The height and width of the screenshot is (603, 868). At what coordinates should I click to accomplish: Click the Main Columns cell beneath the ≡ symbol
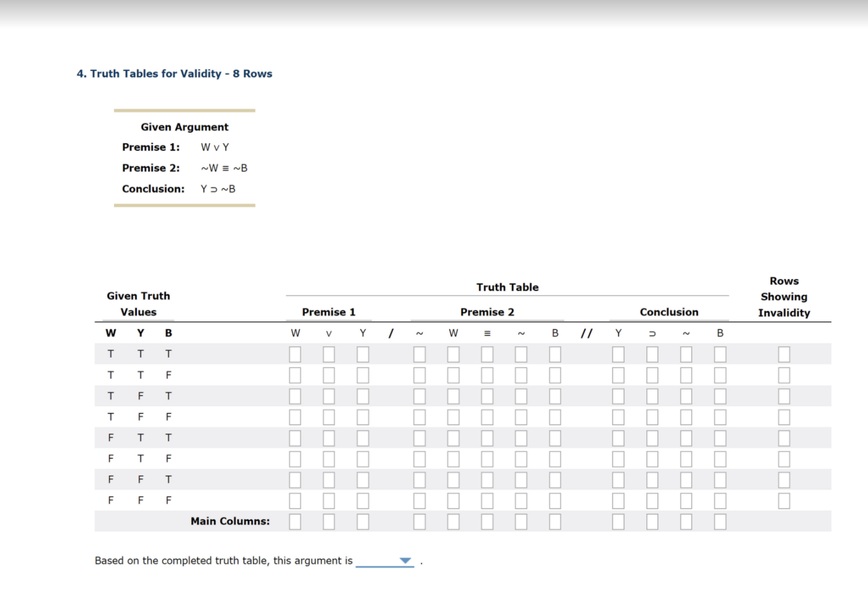(x=487, y=521)
